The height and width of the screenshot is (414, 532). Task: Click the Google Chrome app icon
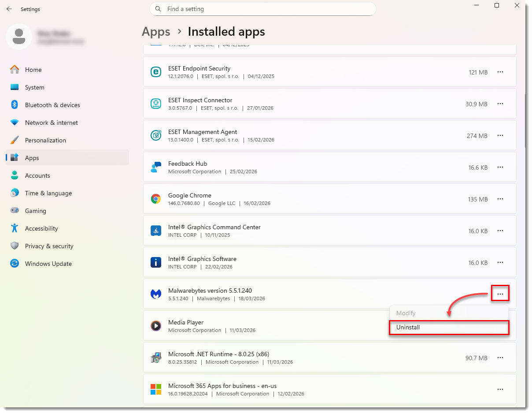tap(156, 199)
